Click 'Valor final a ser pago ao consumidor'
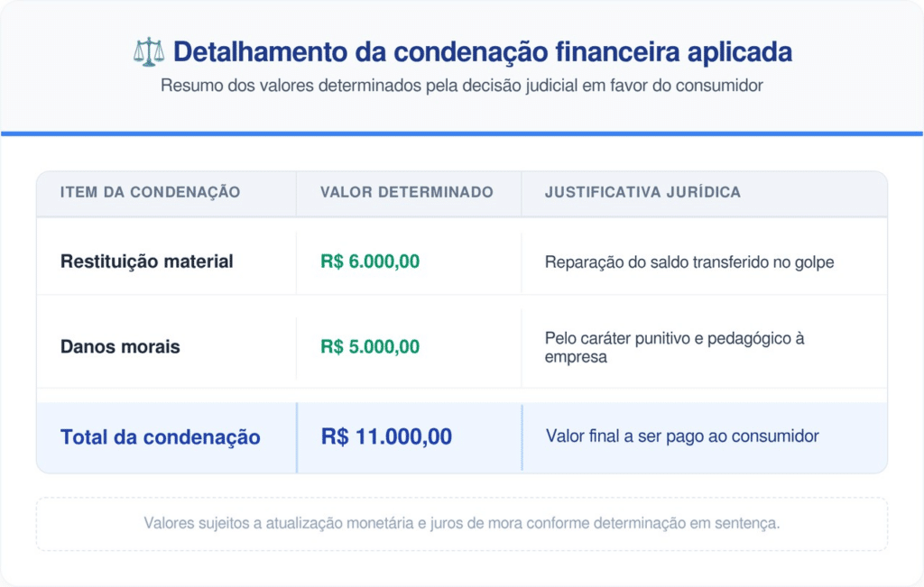924x587 pixels. (682, 436)
